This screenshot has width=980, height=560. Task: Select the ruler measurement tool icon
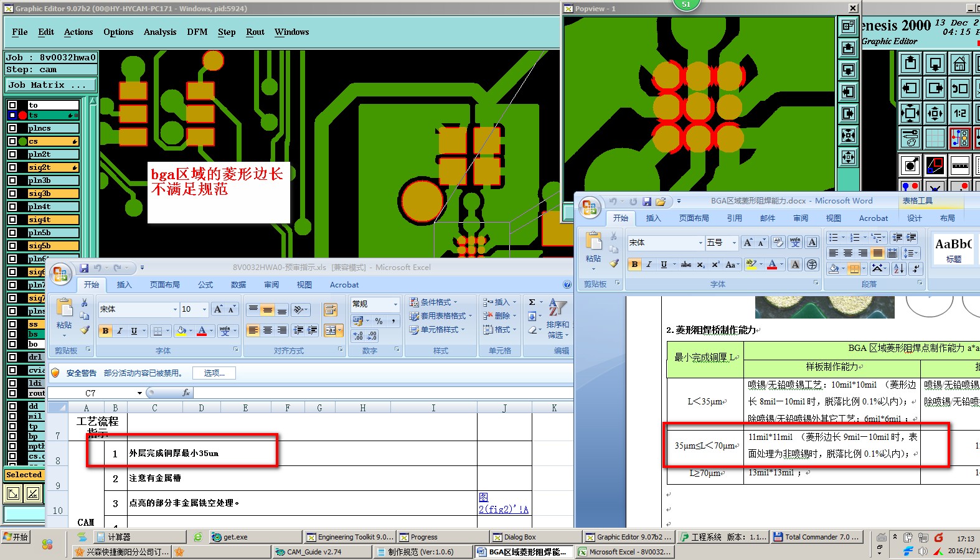pyautogui.click(x=959, y=166)
